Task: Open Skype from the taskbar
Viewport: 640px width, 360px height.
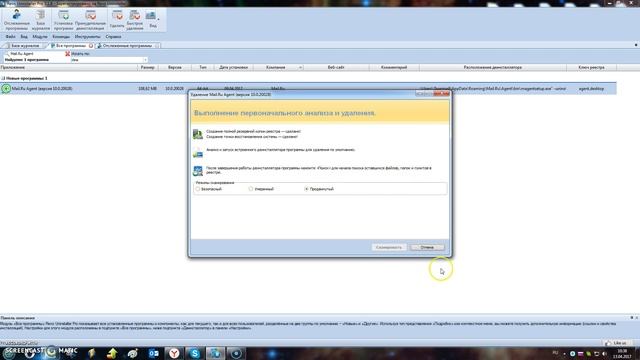Action: (x=195, y=353)
